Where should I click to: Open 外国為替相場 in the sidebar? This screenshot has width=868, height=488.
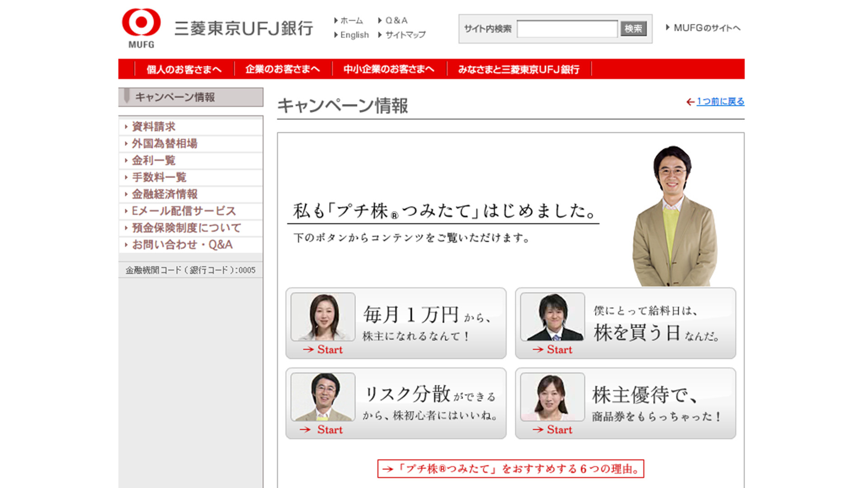[x=165, y=143]
